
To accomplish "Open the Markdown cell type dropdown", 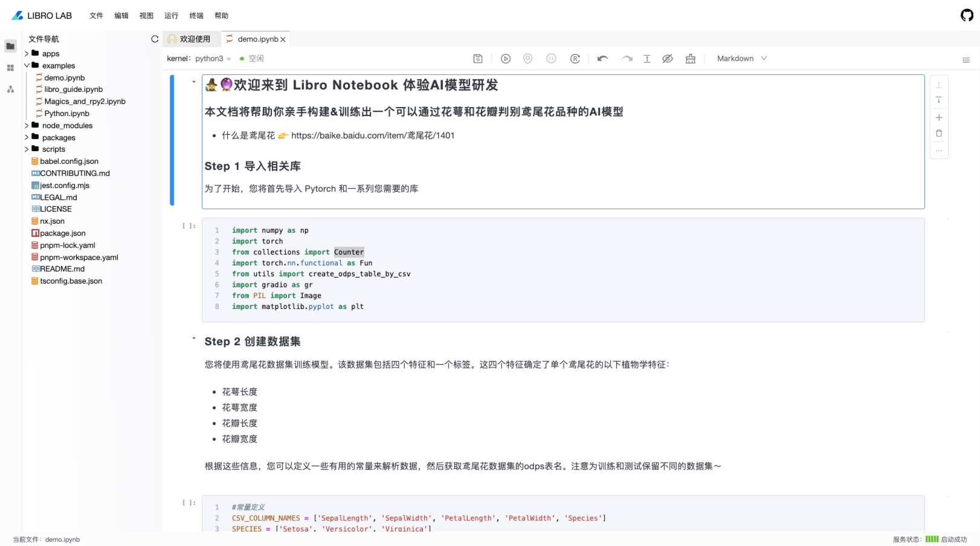I will point(741,59).
